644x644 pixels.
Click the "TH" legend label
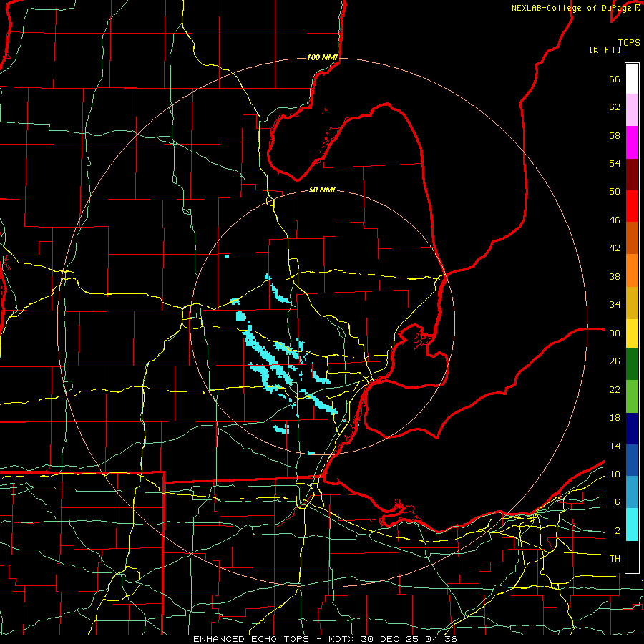615,559
